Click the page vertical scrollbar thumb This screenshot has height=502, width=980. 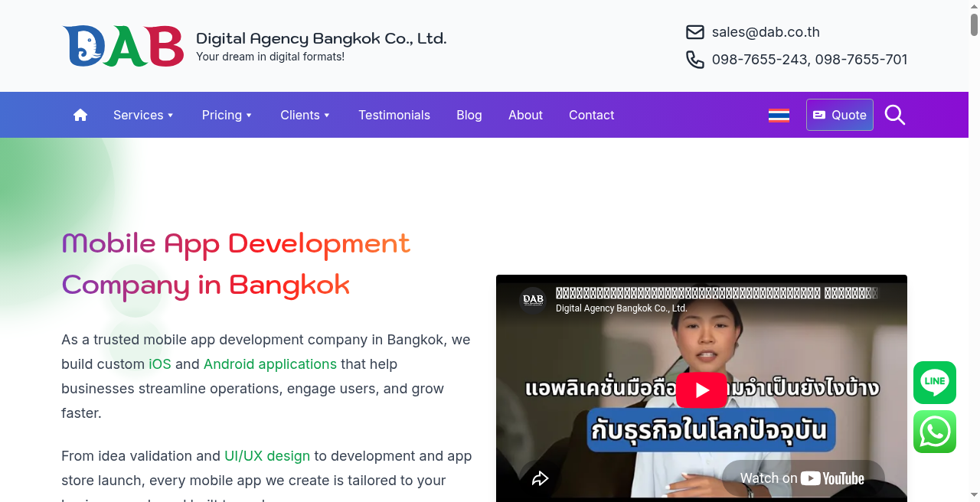pyautogui.click(x=974, y=24)
